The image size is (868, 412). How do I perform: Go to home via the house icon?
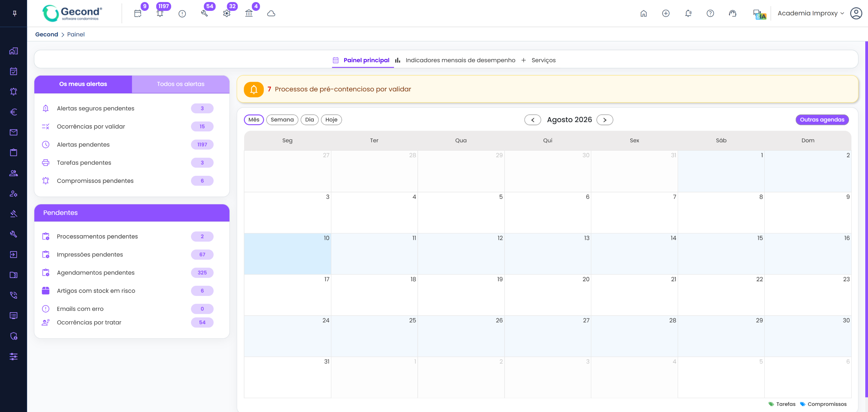644,13
